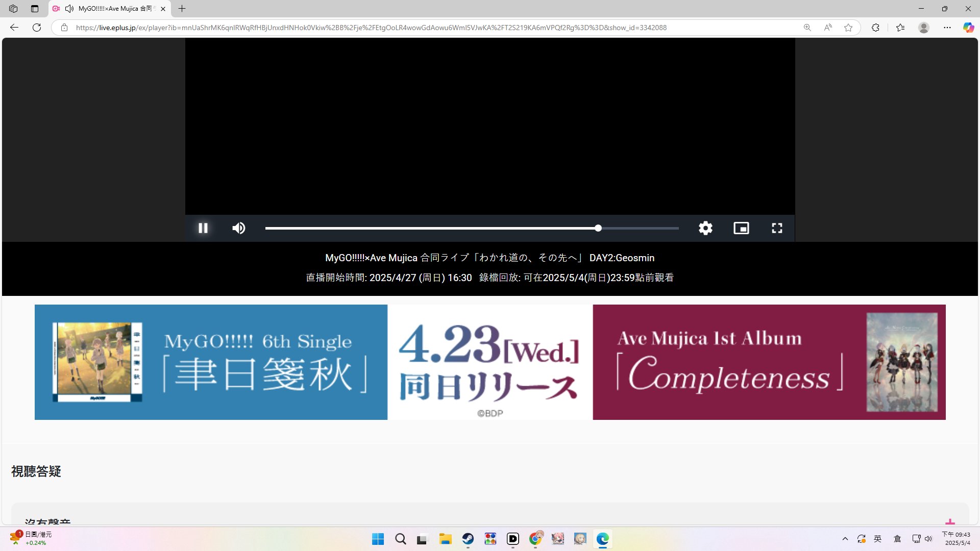This screenshot has width=980, height=551.
Task: Open the Favorites list panel
Action: pyautogui.click(x=900, y=28)
